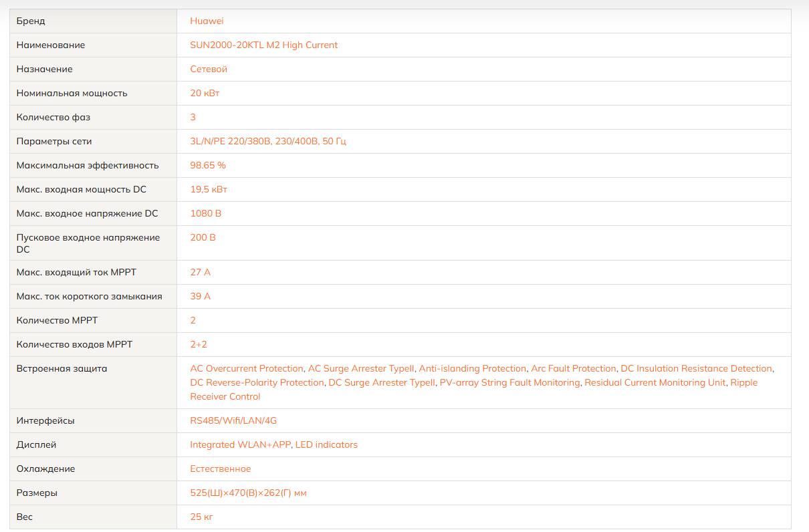Click the Макс. ток короткого замыкания label

click(x=90, y=296)
